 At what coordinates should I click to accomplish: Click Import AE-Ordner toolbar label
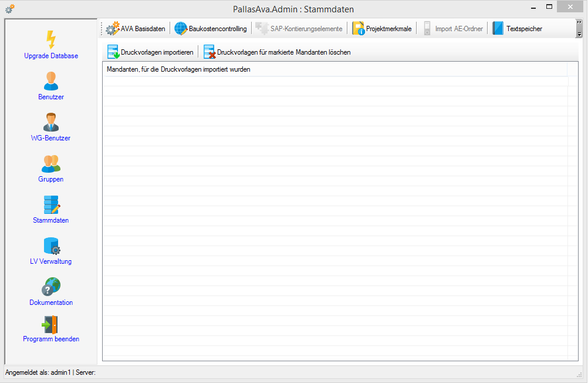point(459,29)
